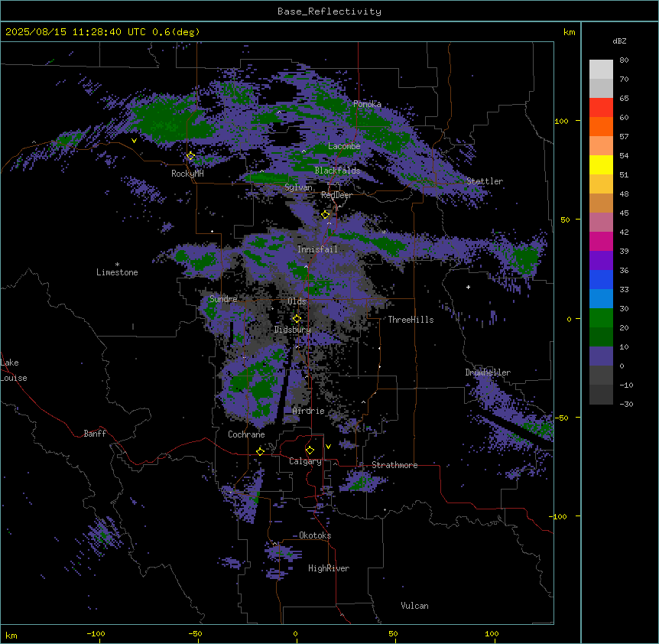The image size is (659, 644).
Task: Select the RedDeer city label
Action: (x=336, y=195)
